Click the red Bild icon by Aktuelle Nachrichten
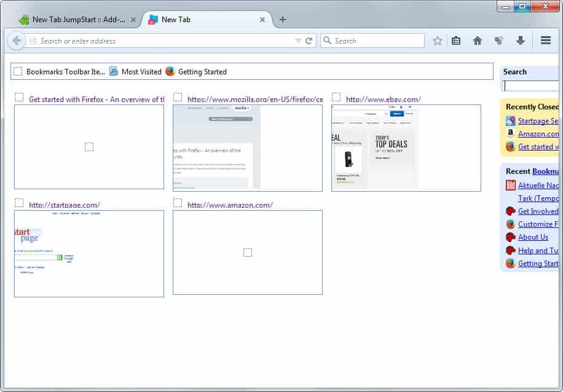563x392 pixels. pos(511,185)
